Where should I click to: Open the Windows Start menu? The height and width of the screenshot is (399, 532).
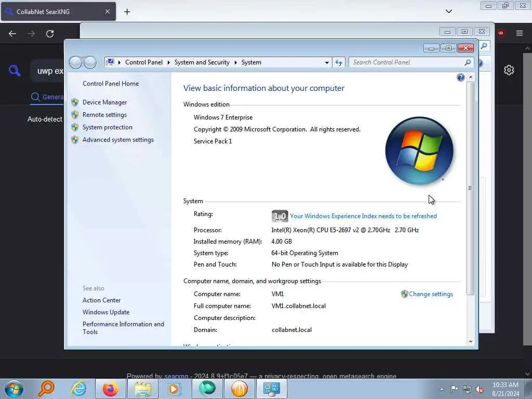[14, 389]
